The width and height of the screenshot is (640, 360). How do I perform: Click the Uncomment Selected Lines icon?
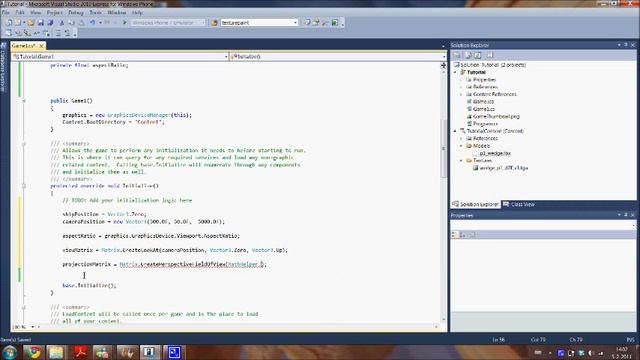[67, 33]
